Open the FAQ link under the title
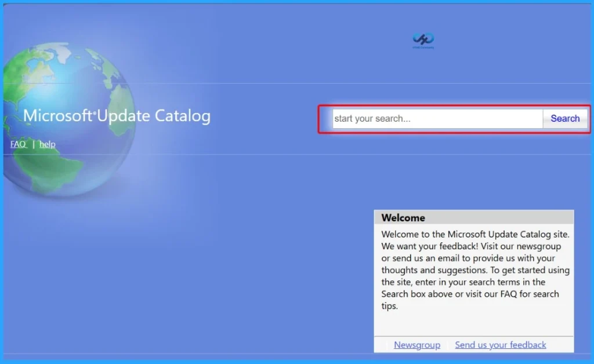The image size is (594, 364). point(18,144)
